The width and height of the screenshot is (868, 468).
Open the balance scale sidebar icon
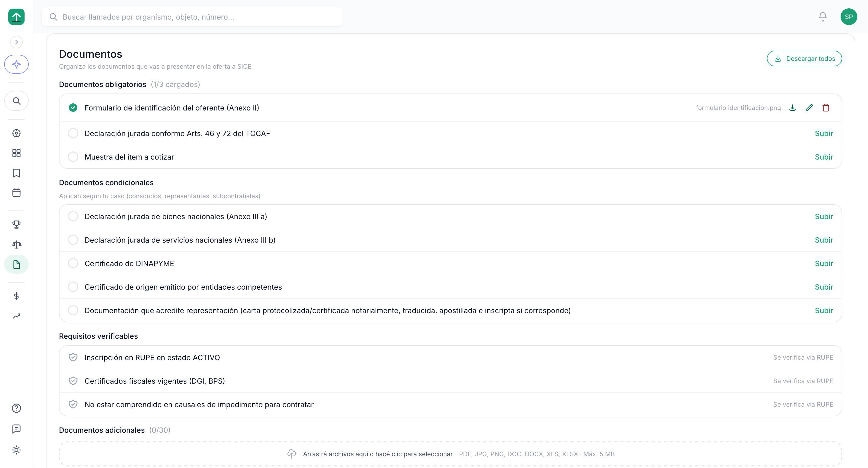point(16,244)
